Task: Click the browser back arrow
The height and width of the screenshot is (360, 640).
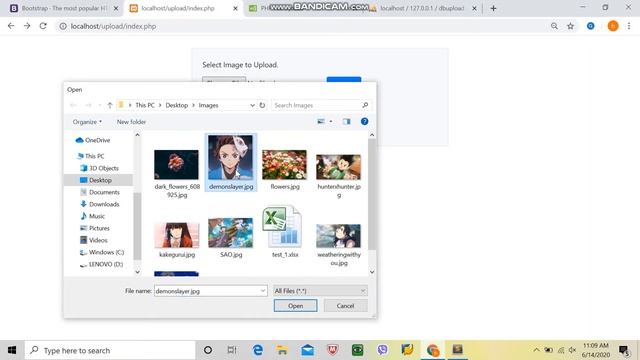Action: coord(11,26)
